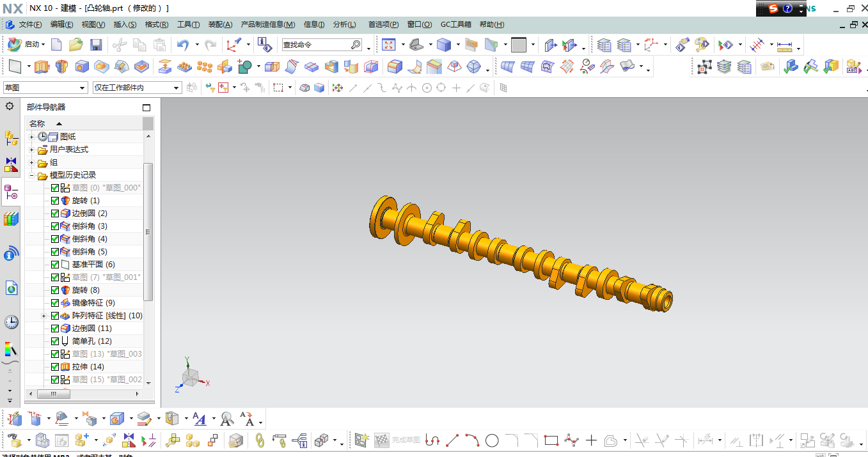This screenshot has width=868, height=457.
Task: Click the Hole feature icon
Action: pyautogui.click(x=82, y=66)
